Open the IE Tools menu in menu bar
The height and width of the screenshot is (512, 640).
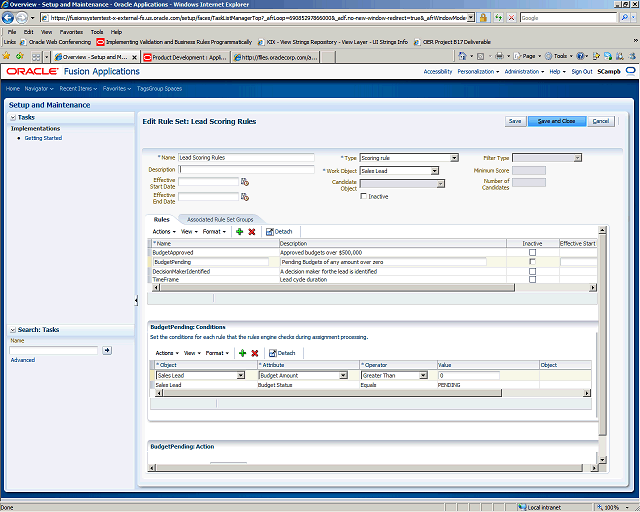(x=97, y=32)
